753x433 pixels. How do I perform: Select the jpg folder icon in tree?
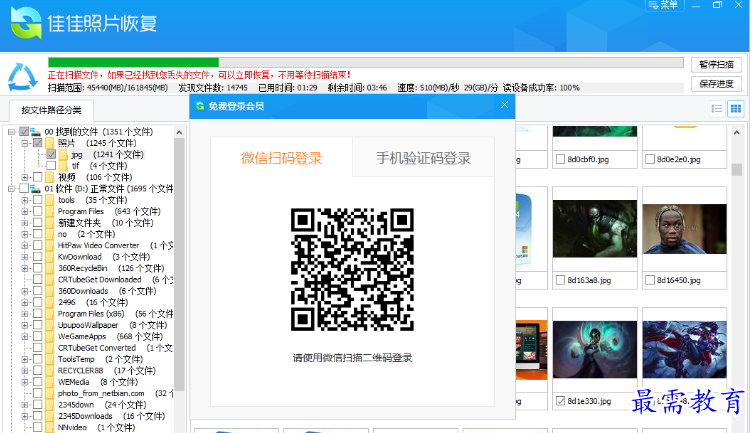tap(63, 155)
